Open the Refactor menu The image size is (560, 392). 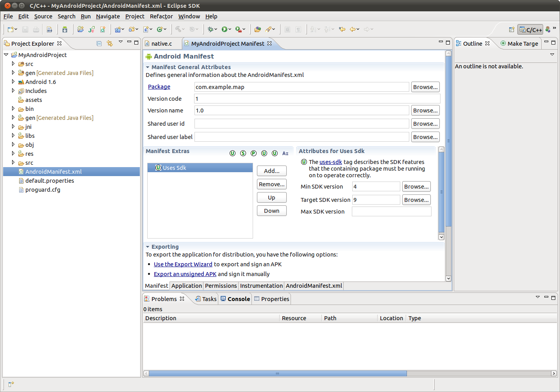pyautogui.click(x=161, y=16)
